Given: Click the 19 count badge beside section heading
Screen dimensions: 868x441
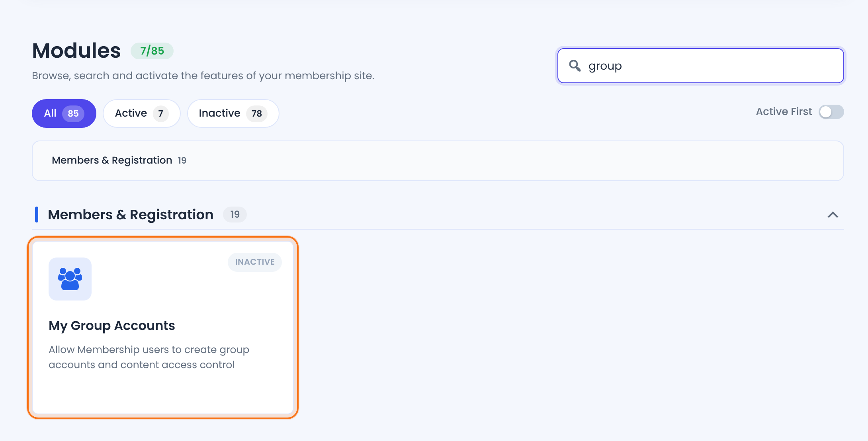Looking at the screenshot, I should click(x=235, y=215).
